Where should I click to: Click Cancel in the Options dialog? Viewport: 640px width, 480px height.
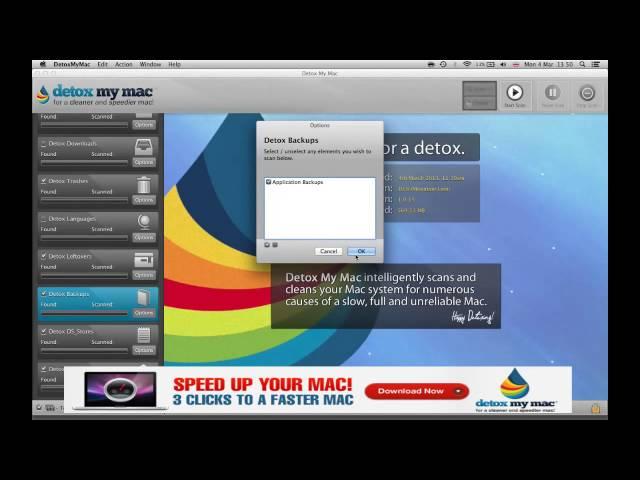point(329,251)
